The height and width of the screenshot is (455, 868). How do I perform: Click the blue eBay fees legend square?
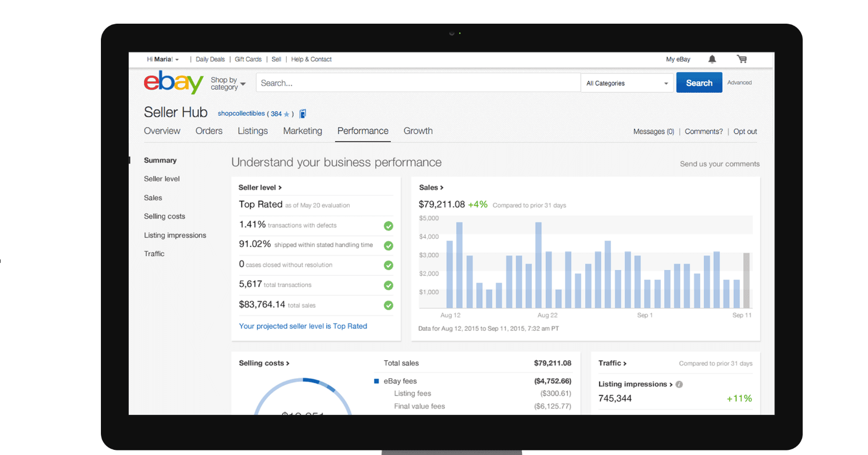[376, 381]
